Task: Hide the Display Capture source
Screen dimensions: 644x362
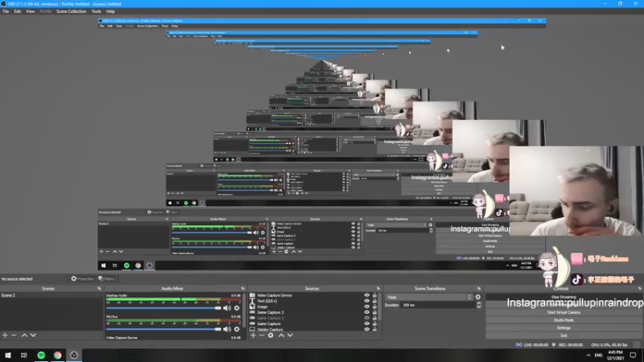Action: click(x=367, y=329)
